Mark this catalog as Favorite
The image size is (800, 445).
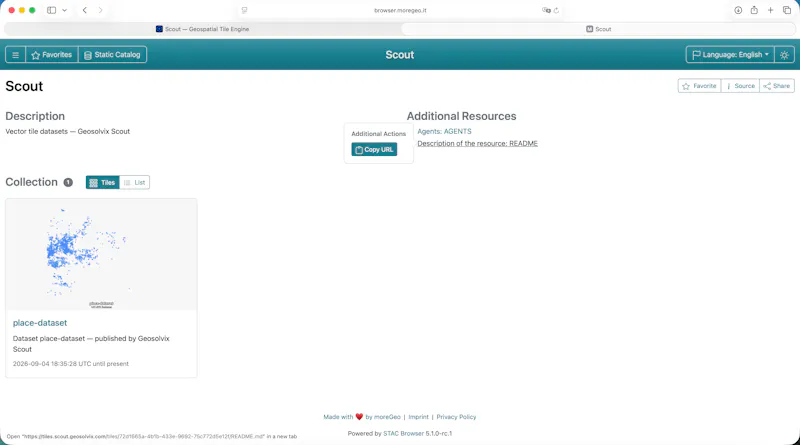pyautogui.click(x=699, y=86)
